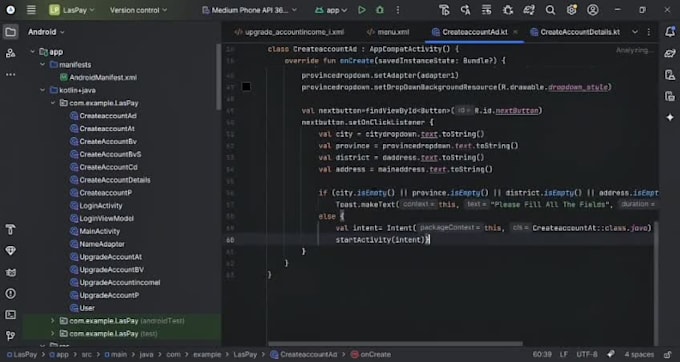This screenshot has height=362, width=680.
Task: Click the Debug app bug icon
Action: pos(380,10)
